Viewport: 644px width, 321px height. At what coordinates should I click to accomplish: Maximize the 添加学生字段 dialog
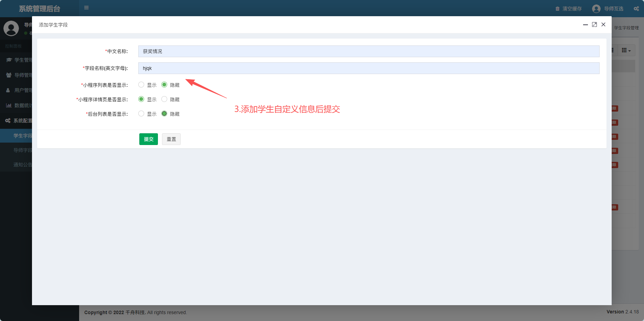pyautogui.click(x=594, y=24)
